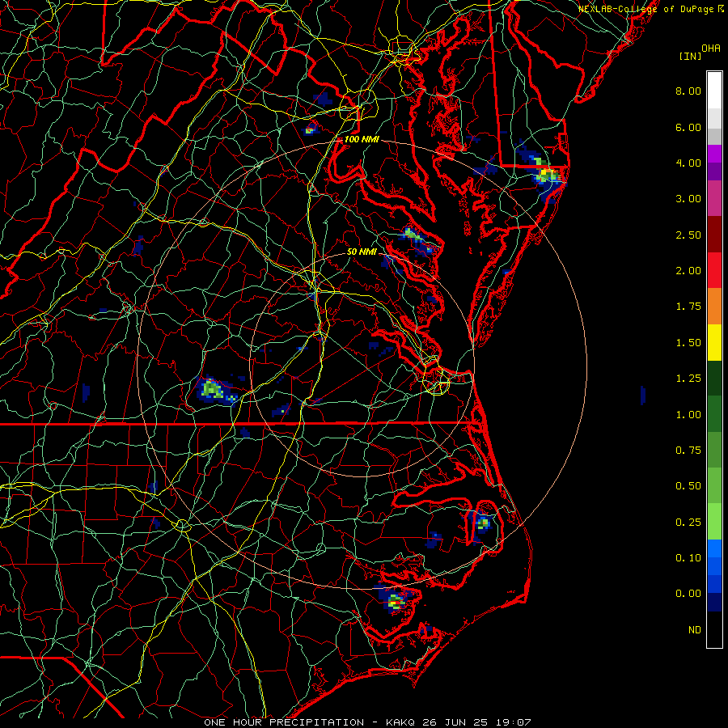
Task: Click the 100 NMI range ring label
Action: coord(362,139)
